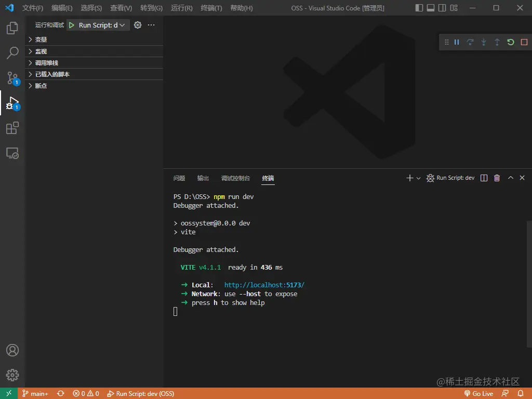Image resolution: width=532 pixels, height=399 pixels.
Task: Open Source Control view
Action: click(12, 78)
